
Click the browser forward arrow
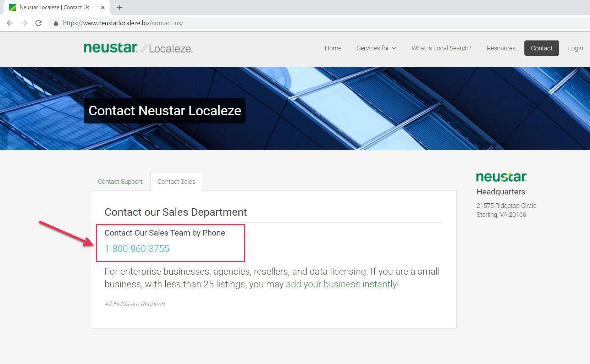click(x=24, y=23)
